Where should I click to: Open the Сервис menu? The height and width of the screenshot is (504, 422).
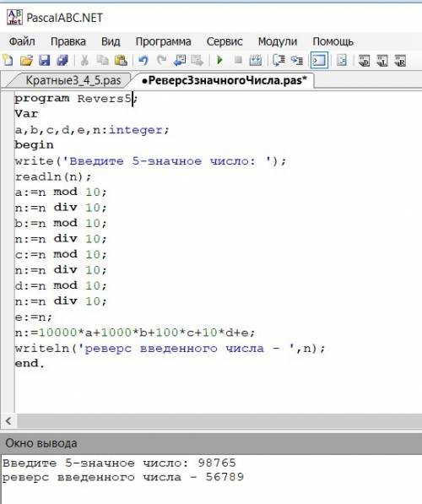(225, 41)
